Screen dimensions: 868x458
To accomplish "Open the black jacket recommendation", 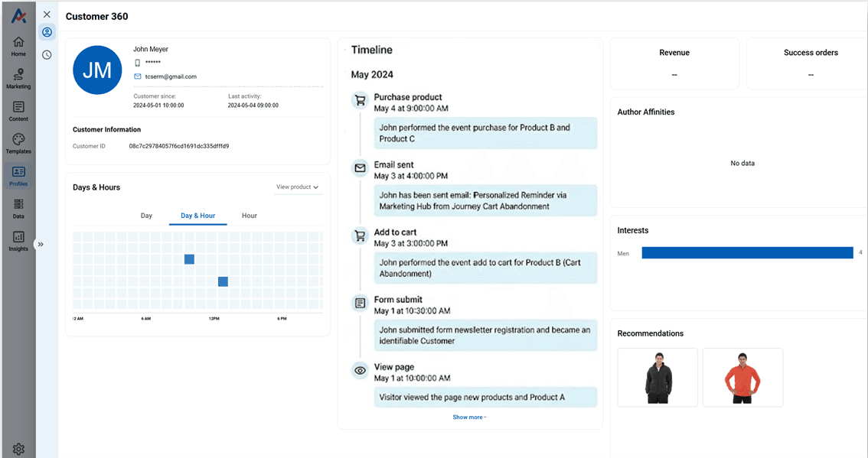I will [658, 378].
